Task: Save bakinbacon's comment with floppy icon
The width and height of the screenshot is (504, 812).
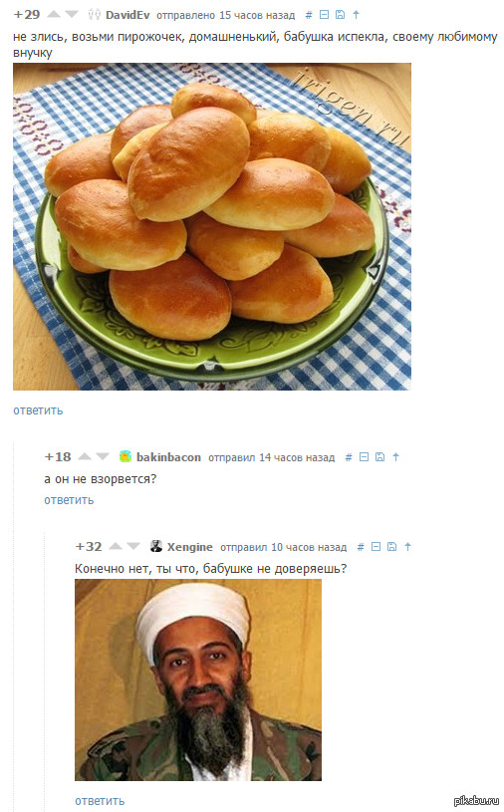Action: (379, 456)
